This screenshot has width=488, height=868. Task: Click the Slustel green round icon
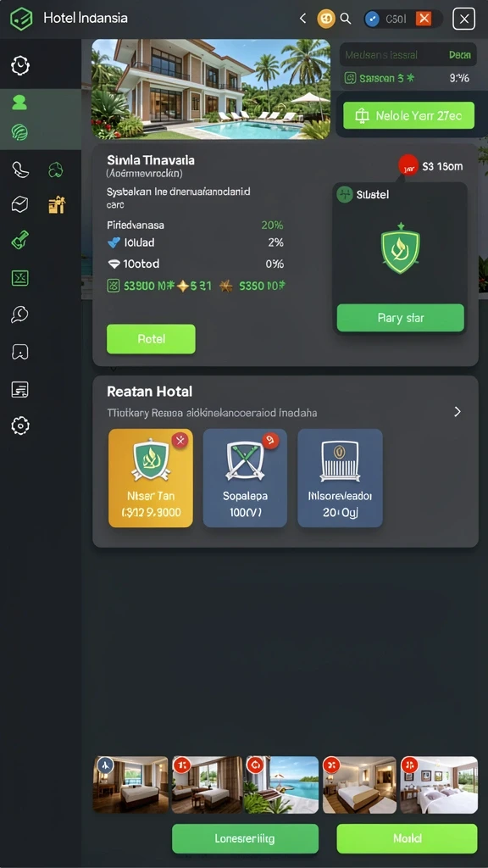[345, 194]
